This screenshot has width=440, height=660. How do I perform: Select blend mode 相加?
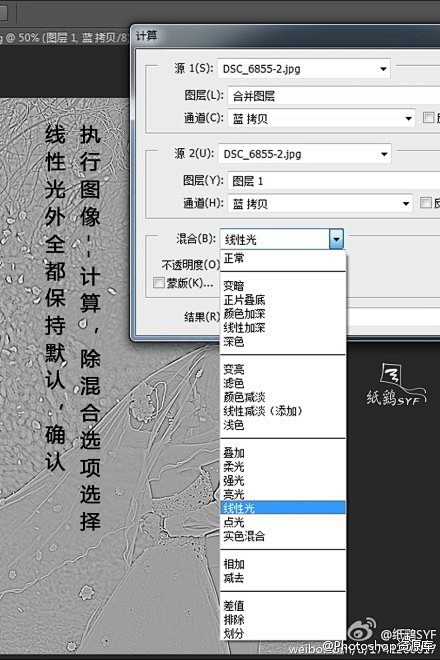(283, 564)
